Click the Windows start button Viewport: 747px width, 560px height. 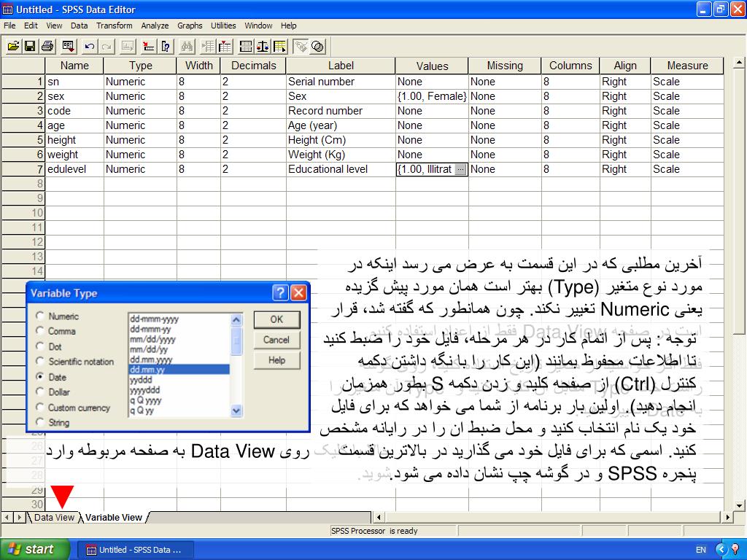[35, 550]
